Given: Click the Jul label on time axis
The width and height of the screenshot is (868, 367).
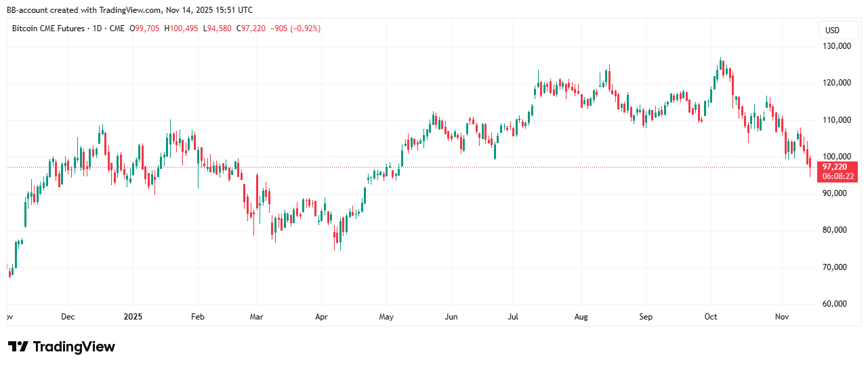Looking at the screenshot, I should (514, 317).
